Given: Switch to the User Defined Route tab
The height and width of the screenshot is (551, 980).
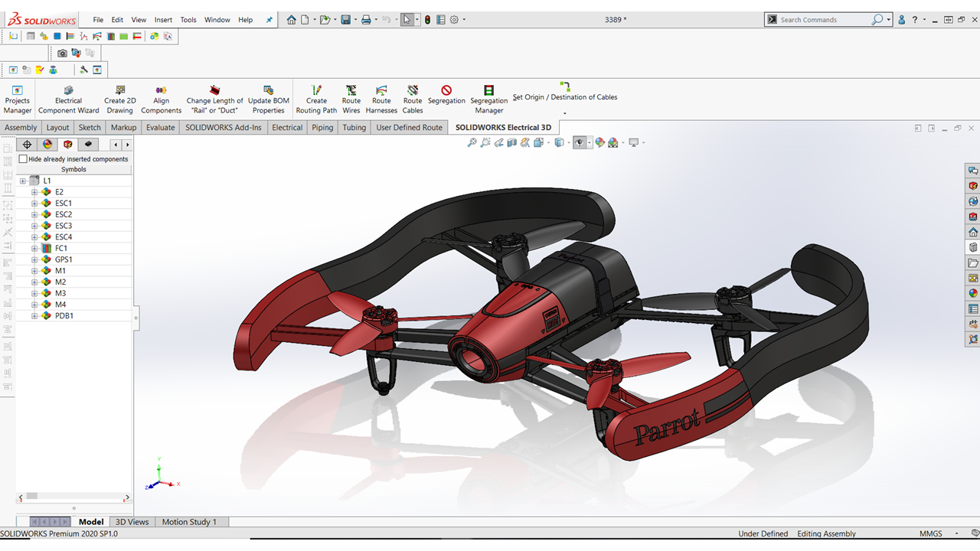Looking at the screenshot, I should pyautogui.click(x=410, y=128).
